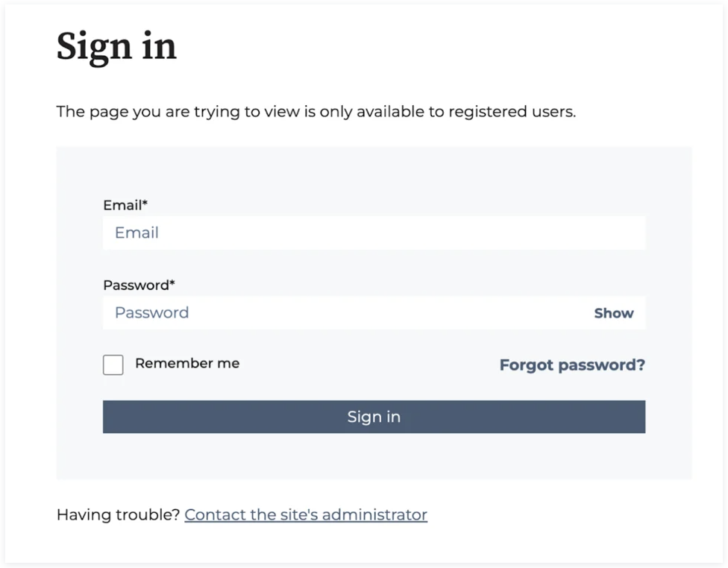Click the asterisk beside the Password label

pyautogui.click(x=172, y=283)
